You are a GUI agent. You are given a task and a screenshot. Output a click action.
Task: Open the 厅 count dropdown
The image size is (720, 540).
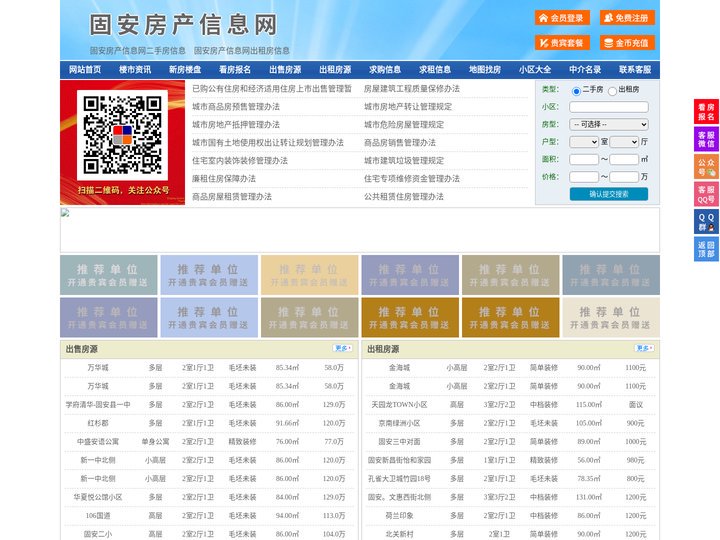624,142
